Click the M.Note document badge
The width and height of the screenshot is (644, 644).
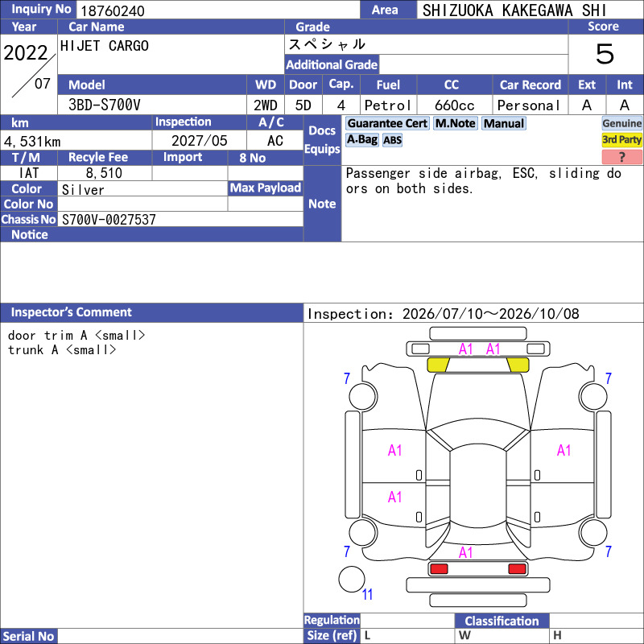click(x=456, y=123)
